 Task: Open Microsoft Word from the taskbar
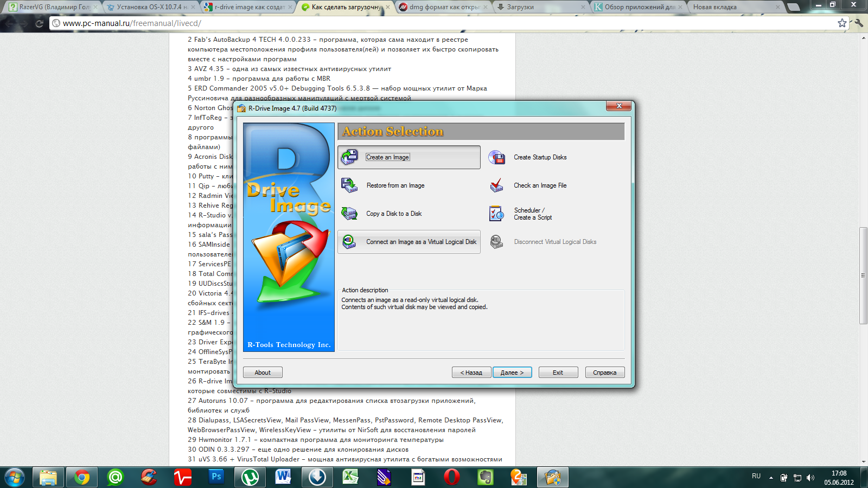(x=284, y=477)
